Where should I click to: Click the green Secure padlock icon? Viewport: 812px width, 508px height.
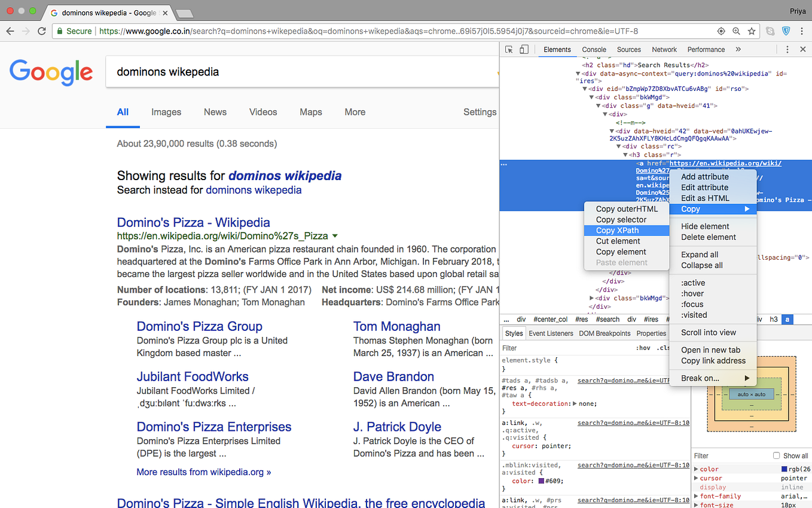click(x=59, y=31)
